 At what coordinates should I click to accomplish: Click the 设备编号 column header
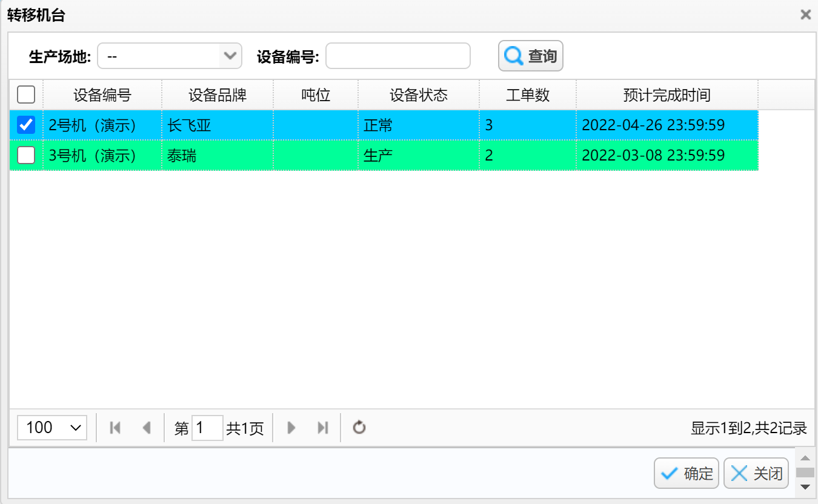(102, 94)
